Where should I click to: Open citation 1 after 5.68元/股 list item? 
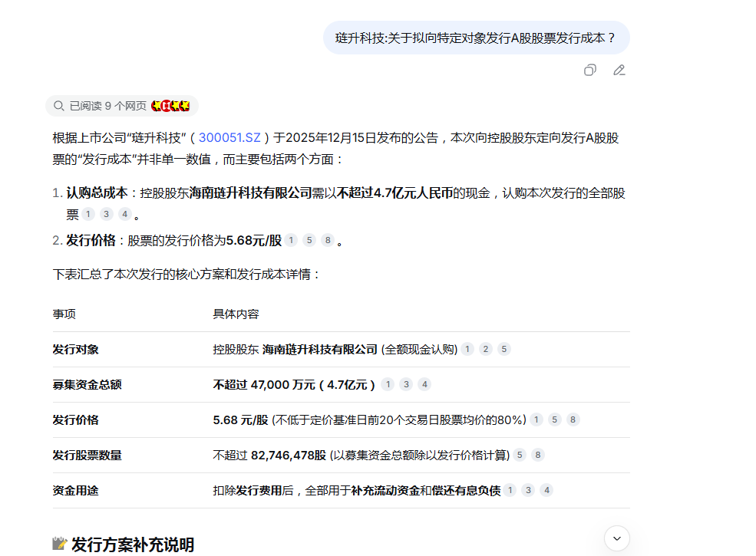(291, 240)
